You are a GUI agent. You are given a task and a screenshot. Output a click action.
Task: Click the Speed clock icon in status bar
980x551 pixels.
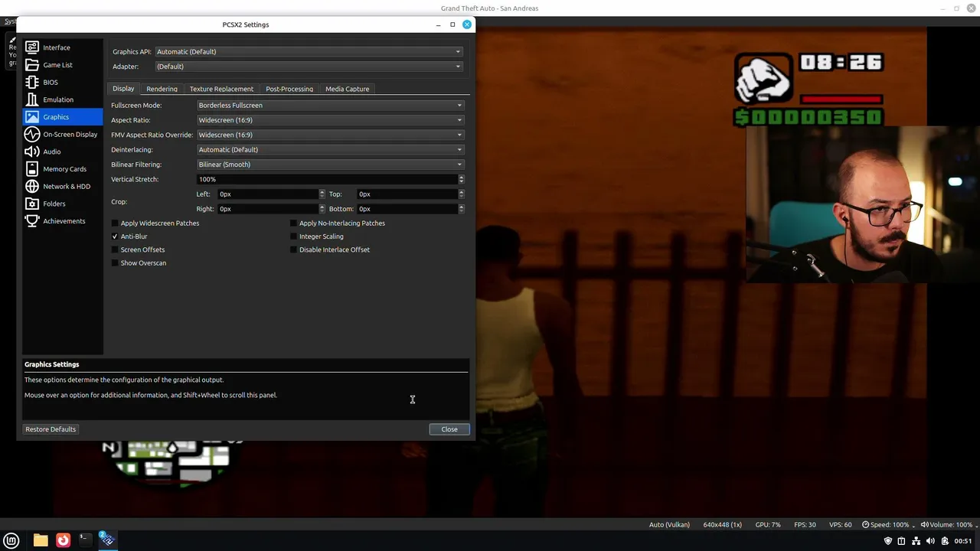[866, 525]
